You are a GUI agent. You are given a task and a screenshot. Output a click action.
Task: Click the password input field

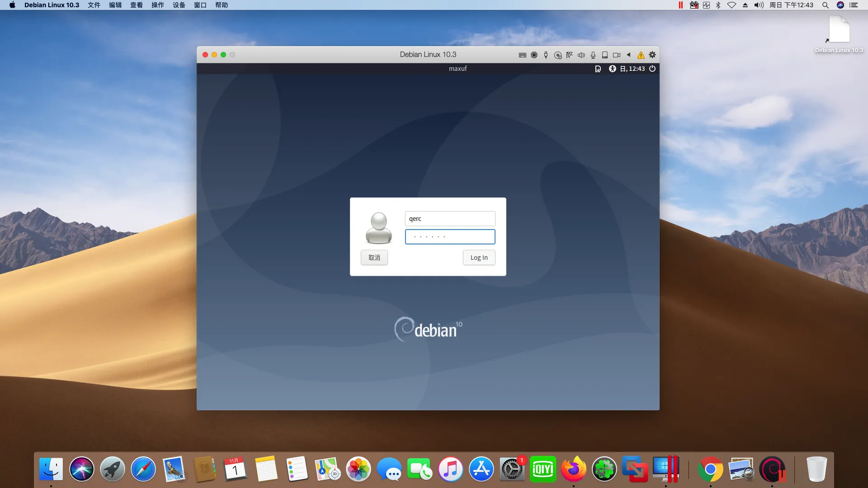coord(450,237)
